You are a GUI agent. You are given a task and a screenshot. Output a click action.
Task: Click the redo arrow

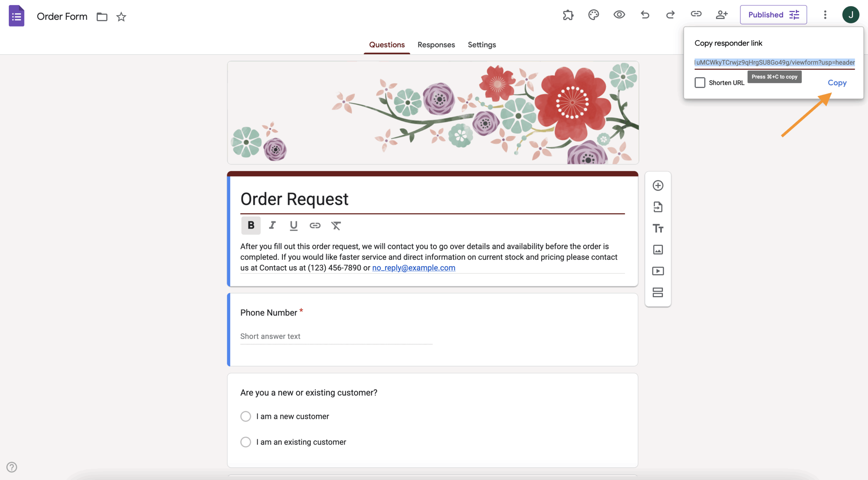(x=670, y=15)
